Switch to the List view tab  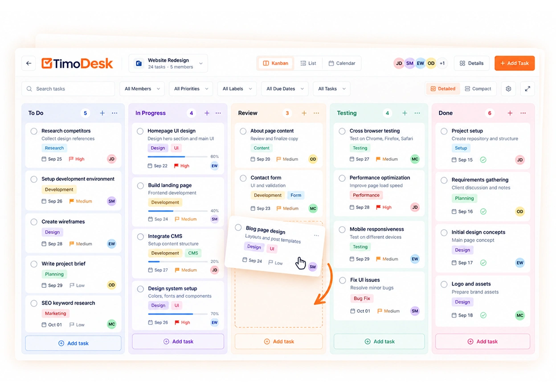308,63
